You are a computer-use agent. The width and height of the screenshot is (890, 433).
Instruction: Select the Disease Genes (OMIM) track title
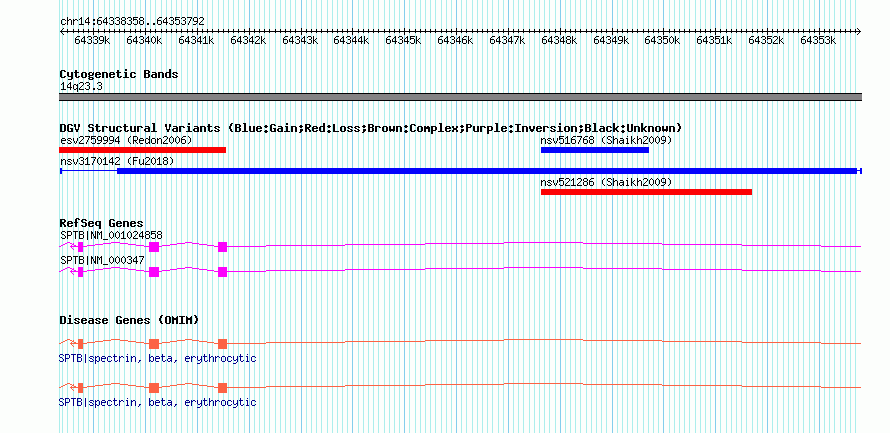(129, 320)
